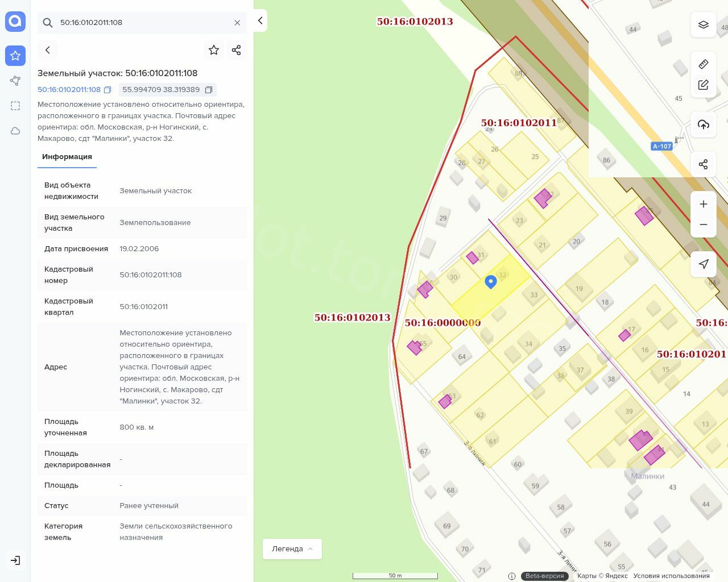
Task: Click the logout icon at sidebar bottom
Action: (15, 560)
